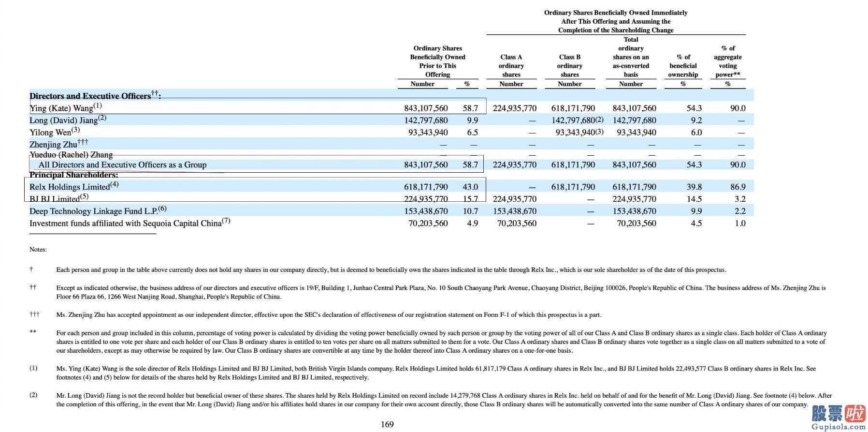Select Yueduo (Rachel) Zhang name
868x432 pixels.
(71, 154)
